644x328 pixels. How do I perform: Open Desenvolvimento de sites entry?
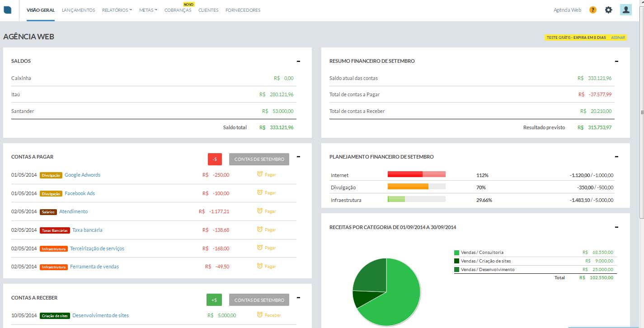100,315
